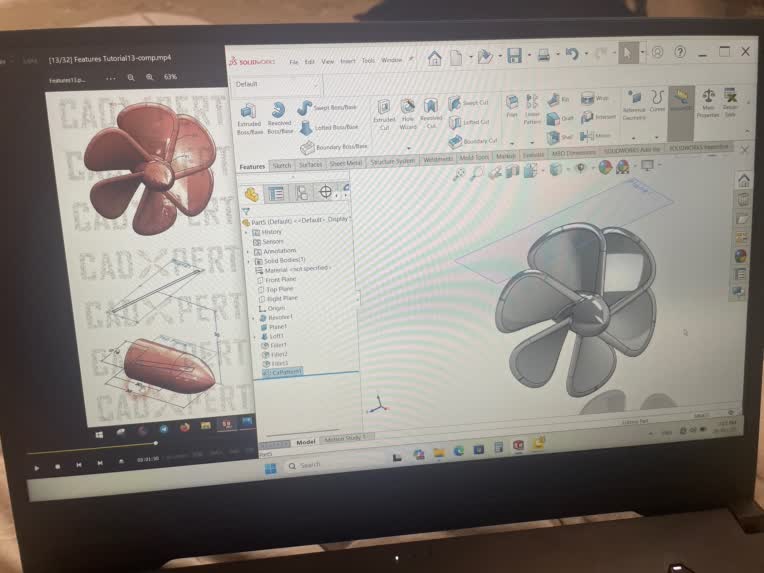Click the Revolved Cut tool
This screenshot has width=764, height=573.
431,114
